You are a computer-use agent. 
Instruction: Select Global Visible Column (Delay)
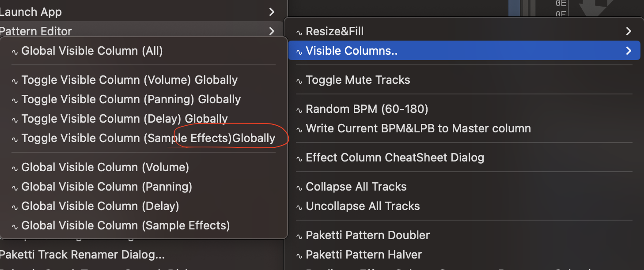100,206
